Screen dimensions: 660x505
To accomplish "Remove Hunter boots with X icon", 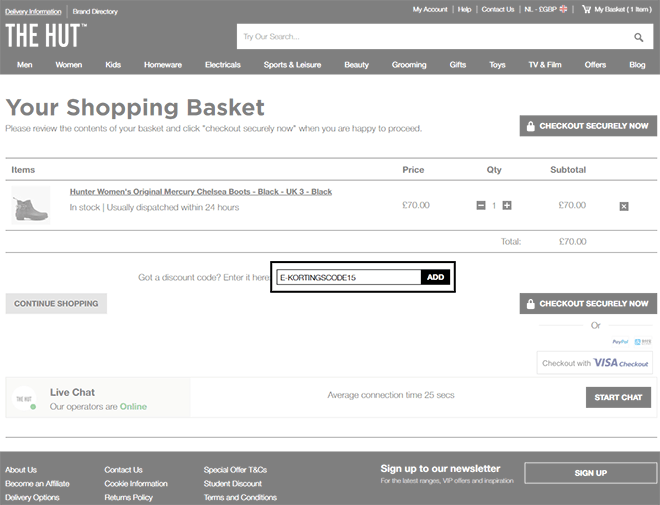I will (624, 206).
